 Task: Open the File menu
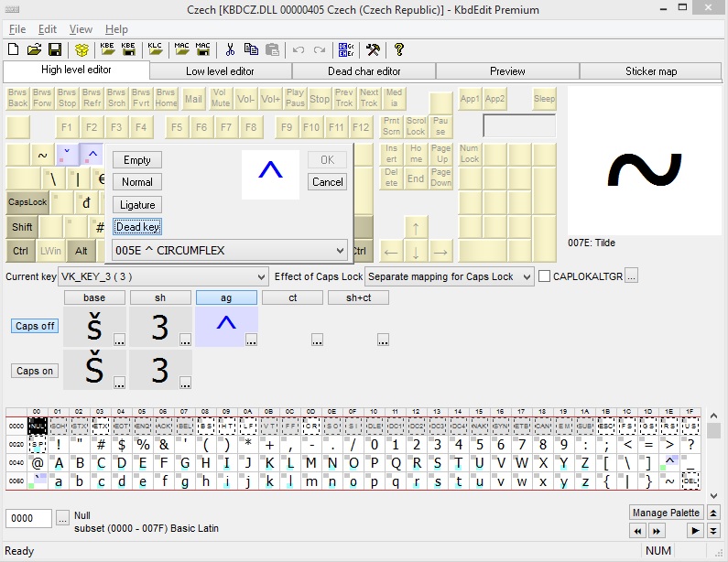[x=17, y=29]
